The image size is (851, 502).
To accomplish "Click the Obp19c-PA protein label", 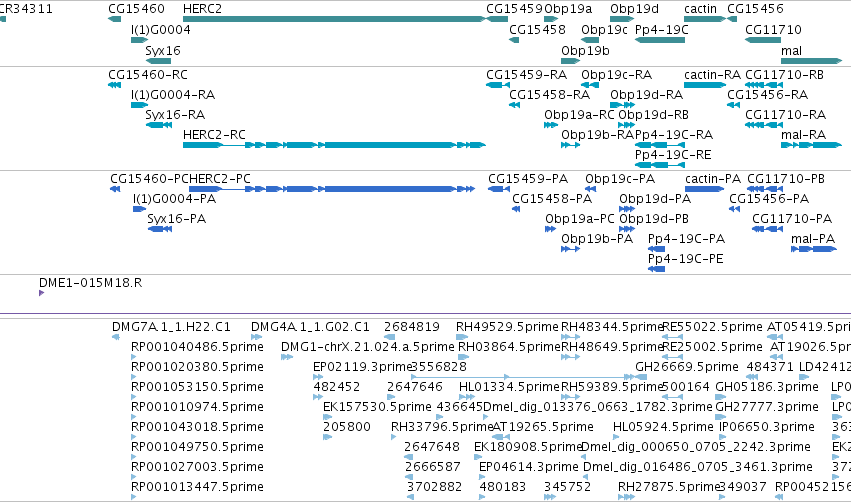I will pyautogui.click(x=620, y=179).
